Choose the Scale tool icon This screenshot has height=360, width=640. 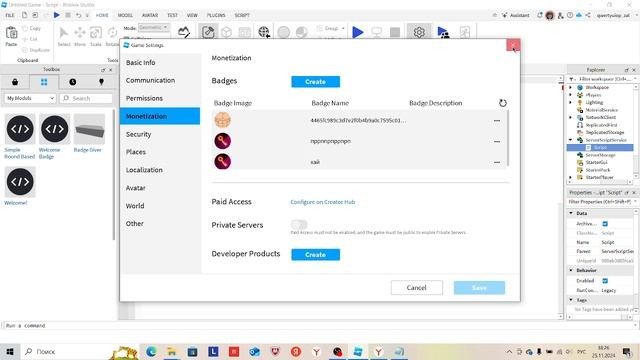point(96,33)
